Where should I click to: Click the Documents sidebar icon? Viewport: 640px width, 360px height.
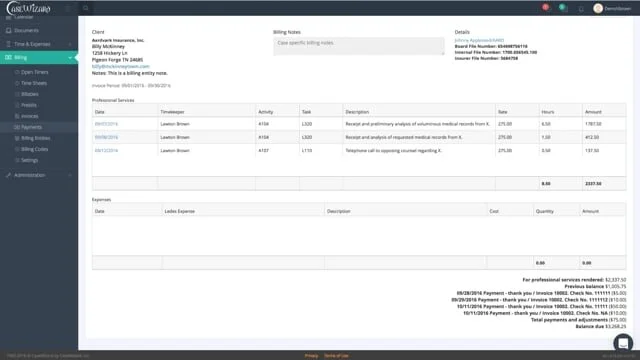pyautogui.click(x=9, y=31)
